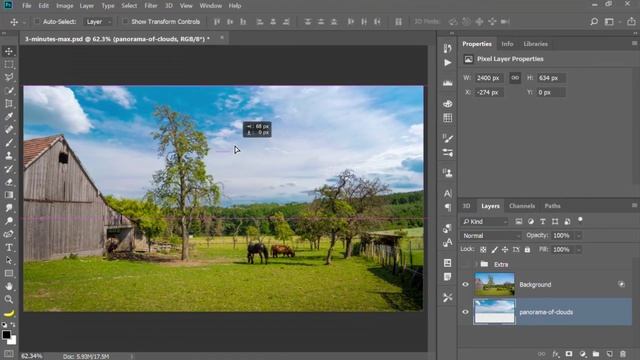Select the Lasso tool

[9, 78]
